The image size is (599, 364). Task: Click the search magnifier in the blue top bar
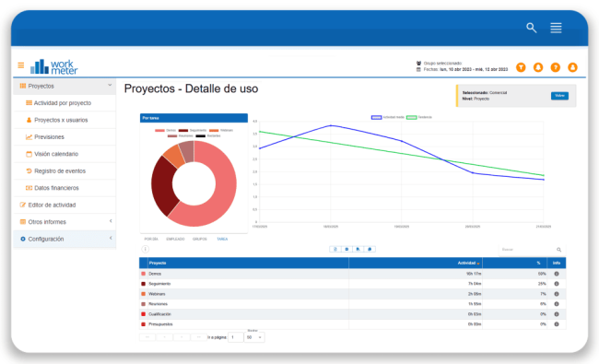tap(532, 28)
